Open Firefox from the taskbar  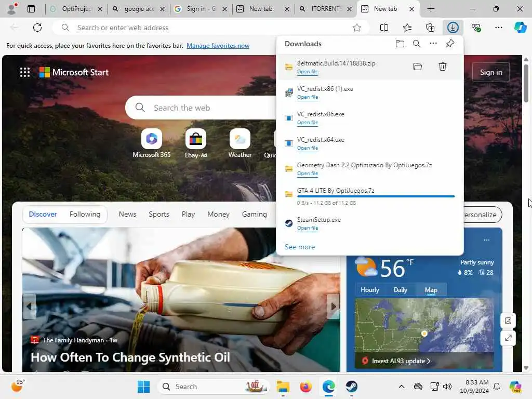tap(305, 387)
